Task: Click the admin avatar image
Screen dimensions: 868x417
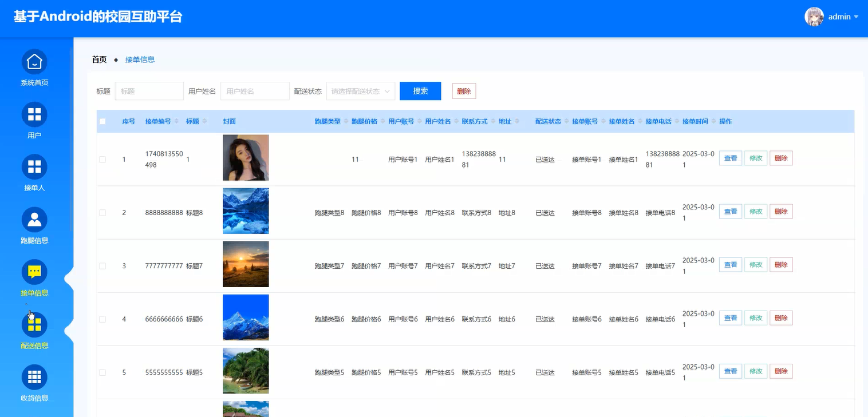Action: click(814, 17)
